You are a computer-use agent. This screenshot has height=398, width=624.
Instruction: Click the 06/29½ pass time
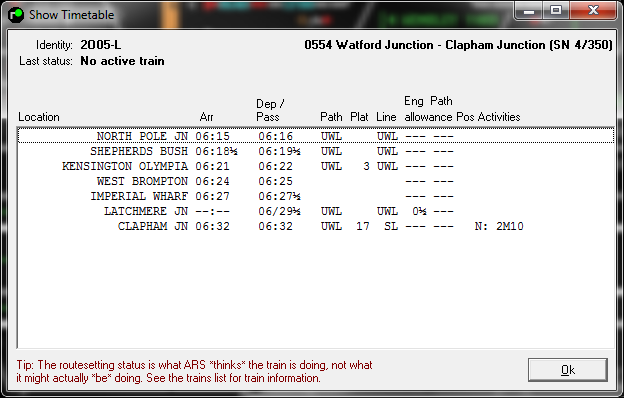pos(279,211)
